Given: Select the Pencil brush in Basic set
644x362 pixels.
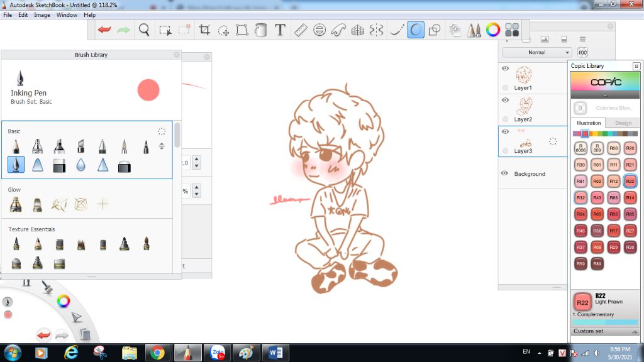Looking at the screenshot, I should [x=16, y=146].
